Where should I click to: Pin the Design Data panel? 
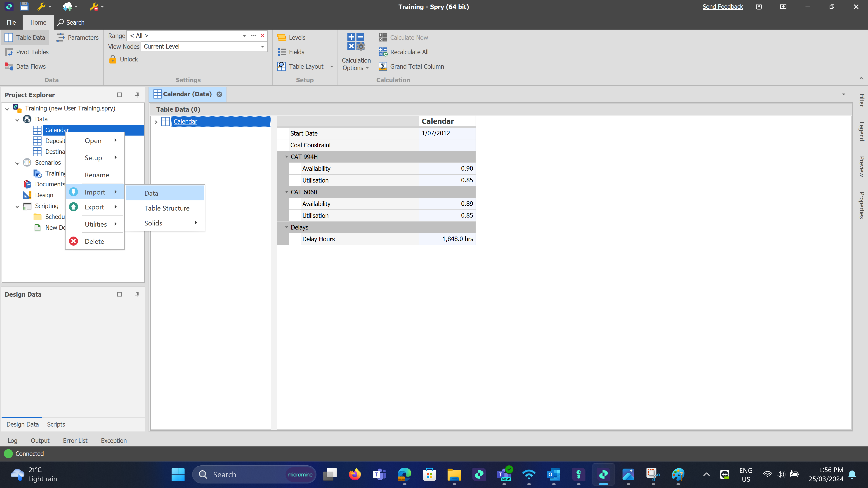coord(137,294)
